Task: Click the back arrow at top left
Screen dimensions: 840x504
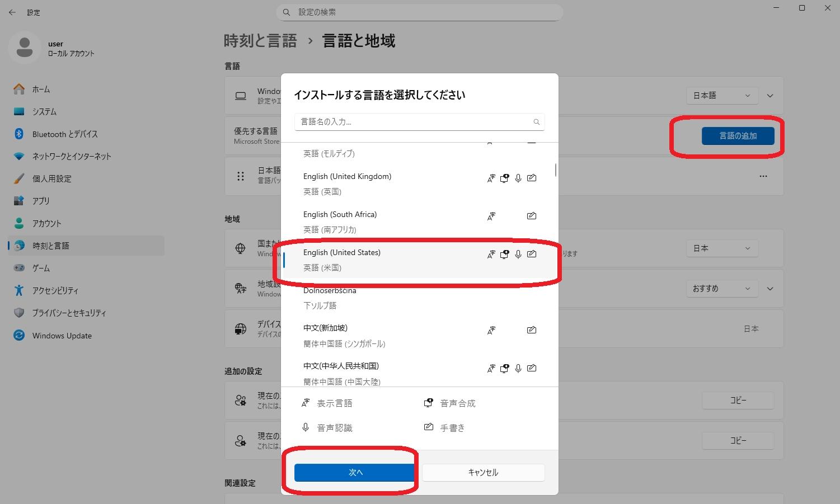Action: point(12,12)
